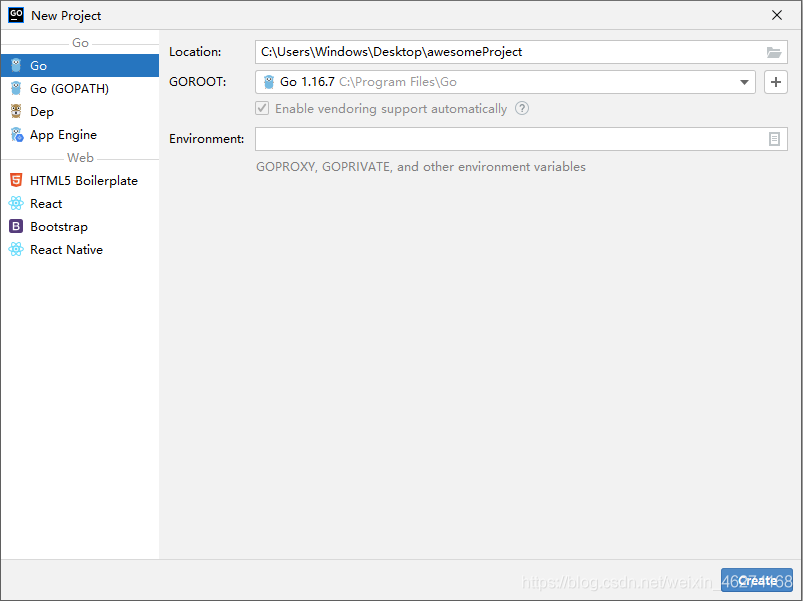Click the Go gopher icon in sidebar
Viewport: 803px width, 601px height.
[16, 66]
